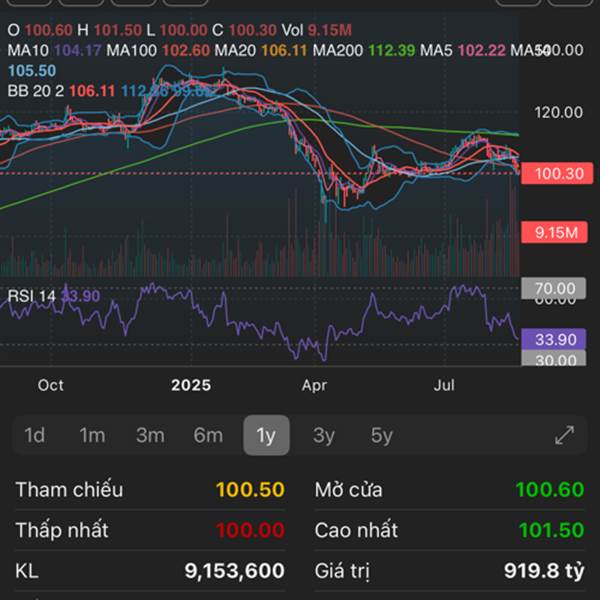Click the Apr date axis label
The height and width of the screenshot is (600, 600).
pos(314,385)
